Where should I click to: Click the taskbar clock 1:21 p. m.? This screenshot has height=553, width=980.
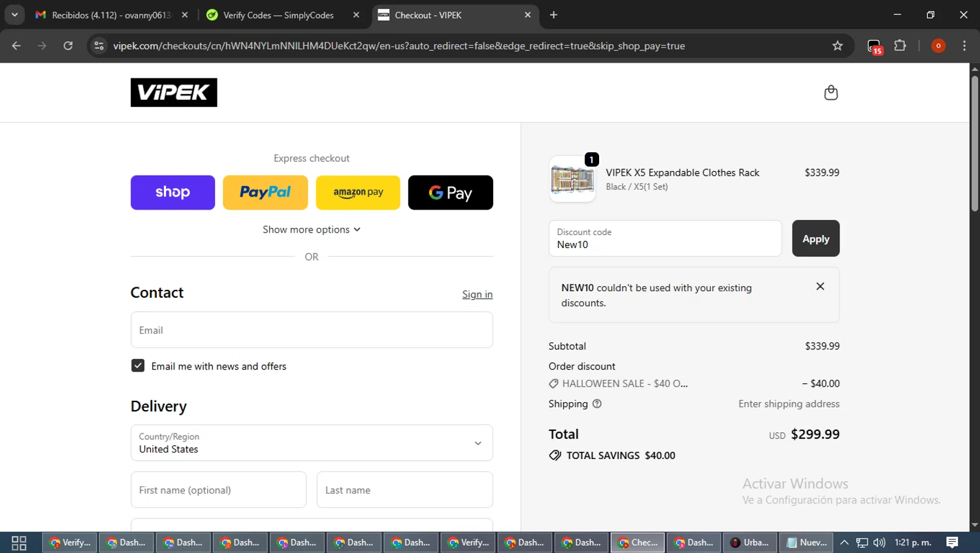913,543
